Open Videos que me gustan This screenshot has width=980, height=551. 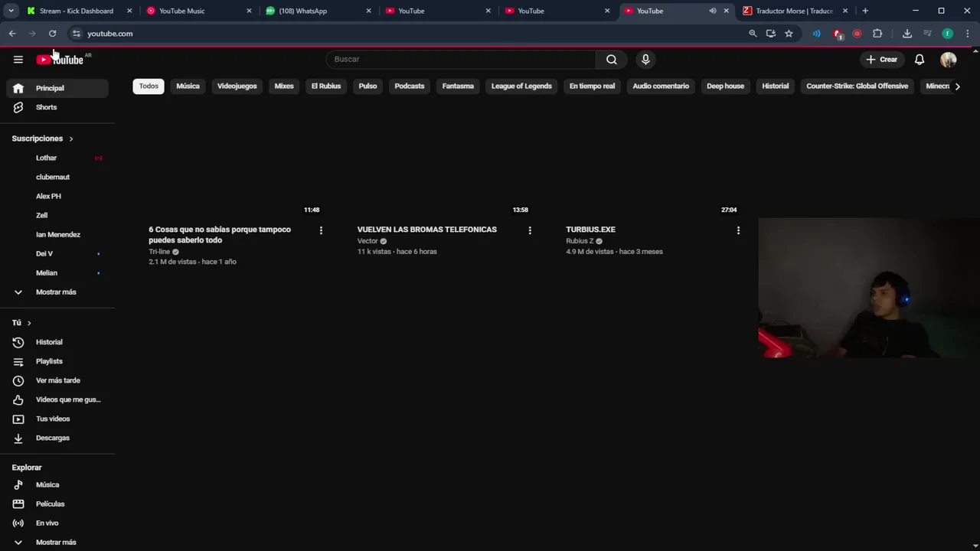[57, 399]
